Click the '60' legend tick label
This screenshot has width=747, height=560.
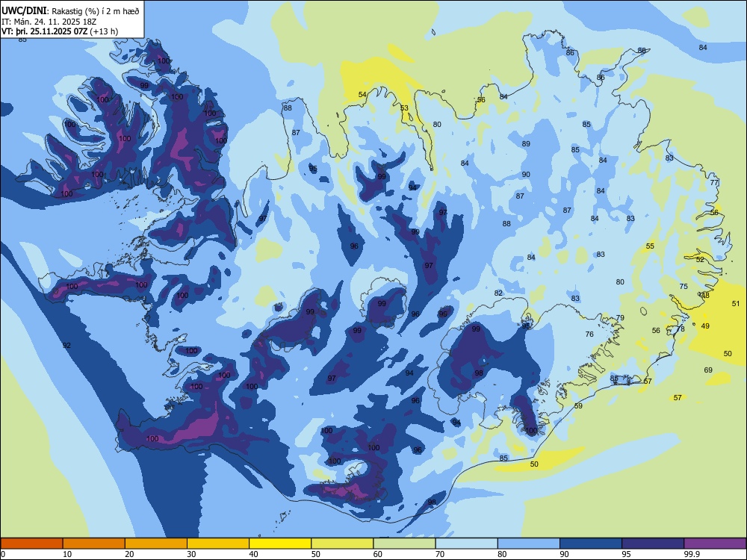[378, 554]
